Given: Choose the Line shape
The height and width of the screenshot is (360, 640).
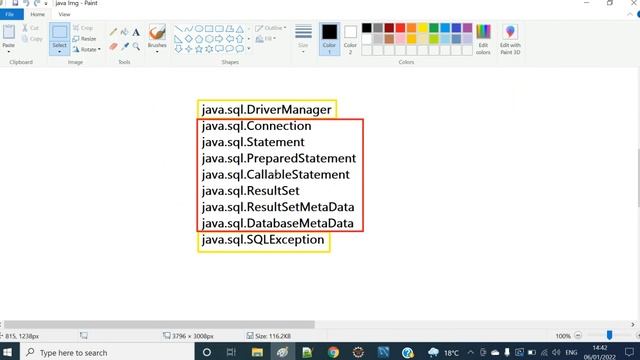Looking at the screenshot, I should point(178,29).
